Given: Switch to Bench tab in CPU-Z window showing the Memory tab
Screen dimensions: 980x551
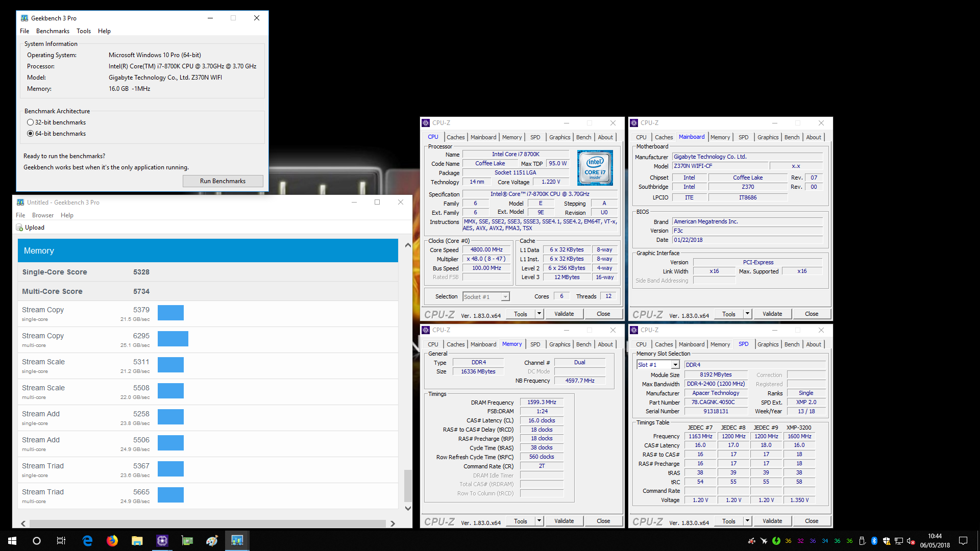Looking at the screenshot, I should click(583, 344).
